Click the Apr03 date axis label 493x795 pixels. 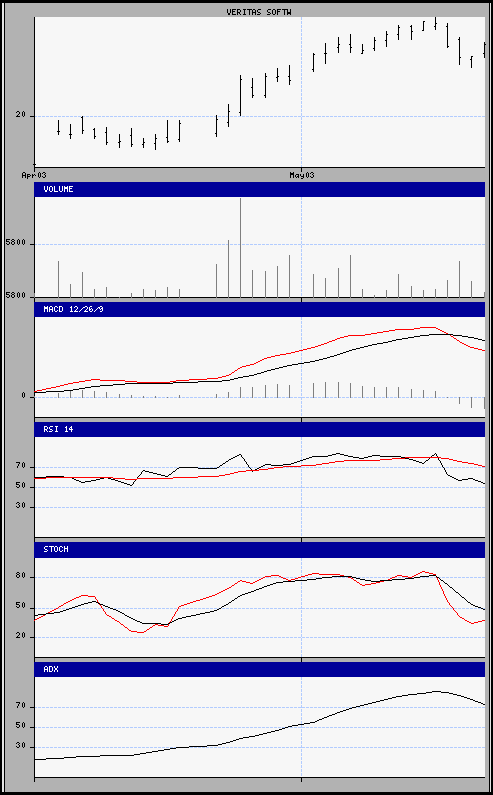(34, 175)
